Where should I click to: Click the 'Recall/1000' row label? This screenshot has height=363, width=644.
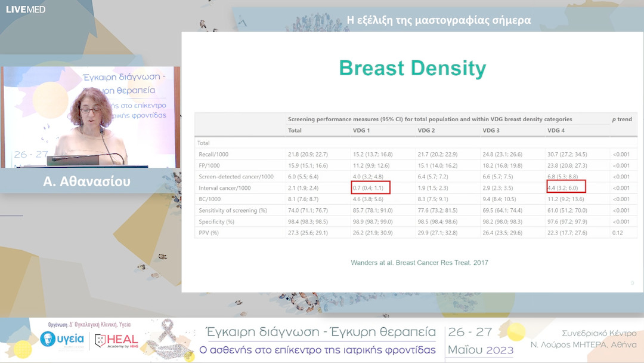tap(215, 154)
